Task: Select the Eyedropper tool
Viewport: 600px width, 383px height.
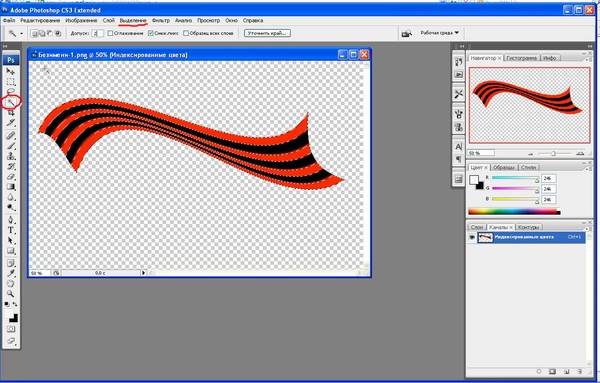Action: click(11, 273)
